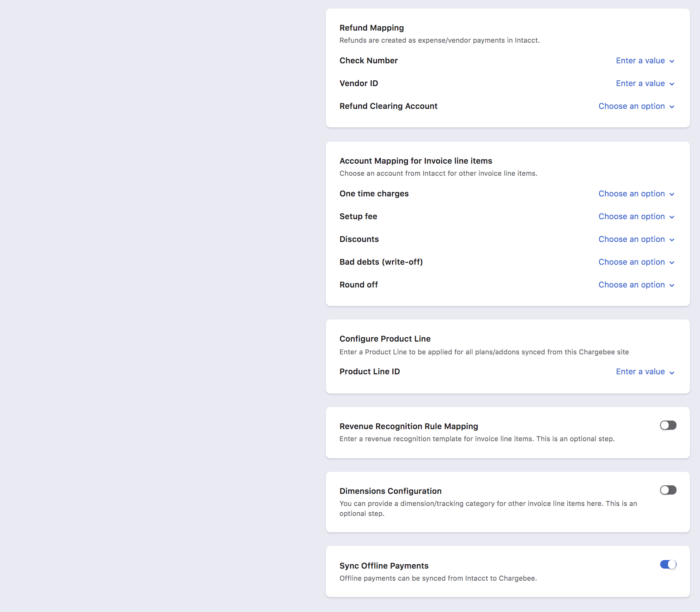The width and height of the screenshot is (700, 612).
Task: Choose an option for Bad debts (write-off)
Action: pos(636,262)
